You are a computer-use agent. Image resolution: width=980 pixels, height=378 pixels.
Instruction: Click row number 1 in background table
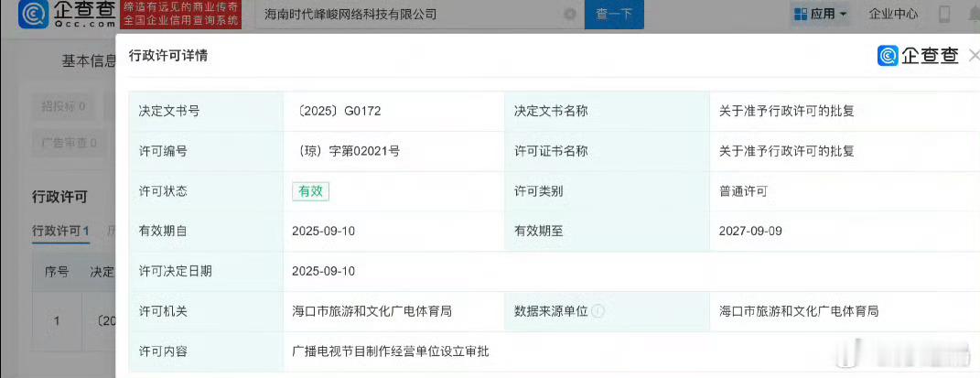click(x=56, y=321)
